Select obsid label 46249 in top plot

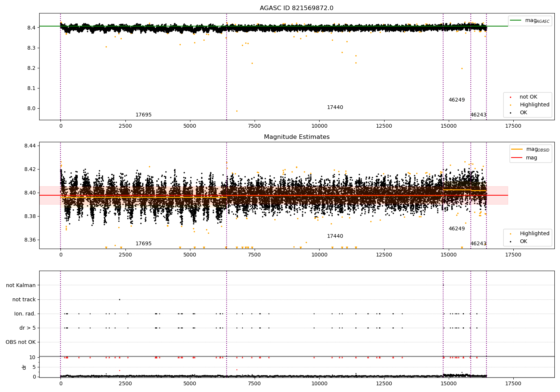[x=457, y=100]
